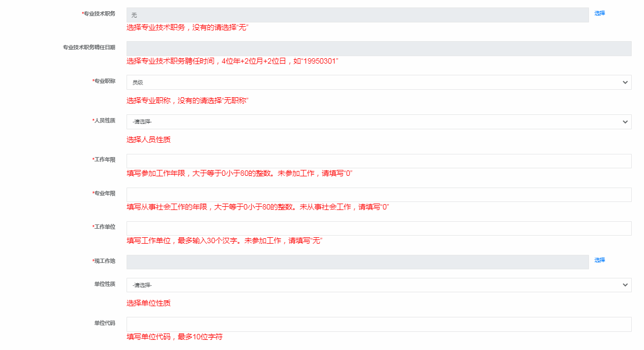
Task: Click the 单位代码 field label
Action: point(105,323)
